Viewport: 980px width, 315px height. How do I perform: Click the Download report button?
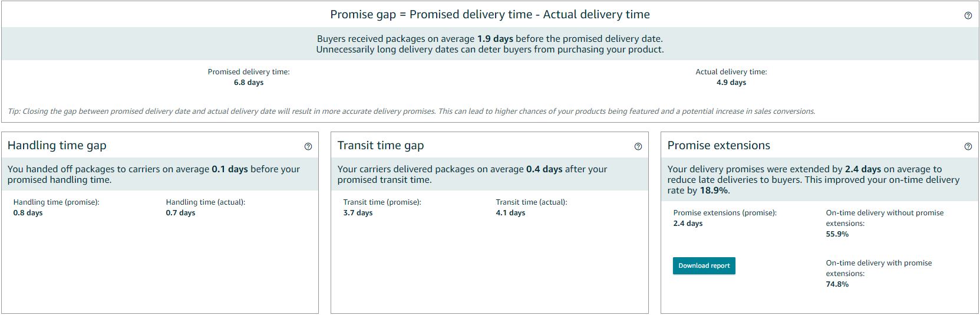tap(704, 265)
